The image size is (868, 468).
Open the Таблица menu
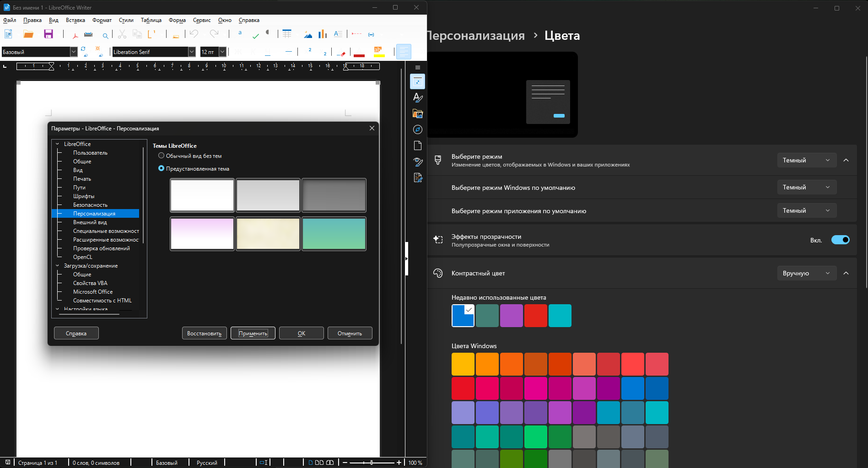151,20
